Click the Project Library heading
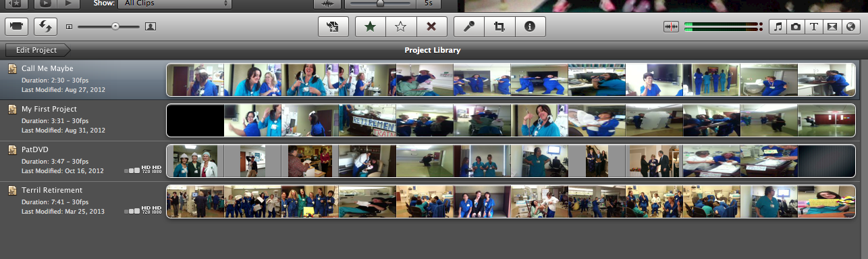The width and height of the screenshot is (868, 259). click(x=433, y=50)
